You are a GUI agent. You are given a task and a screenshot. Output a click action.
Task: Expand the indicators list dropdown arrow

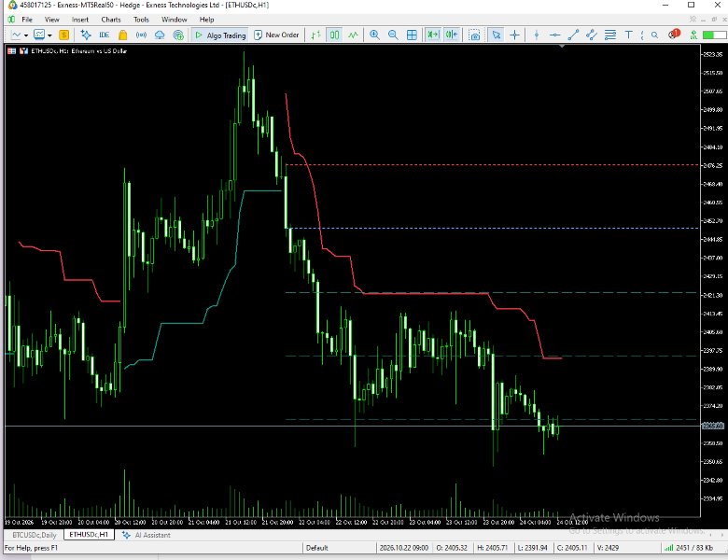click(x=49, y=35)
